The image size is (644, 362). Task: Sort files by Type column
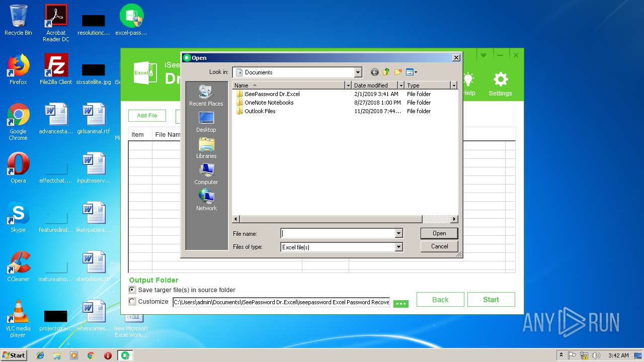(428, 85)
